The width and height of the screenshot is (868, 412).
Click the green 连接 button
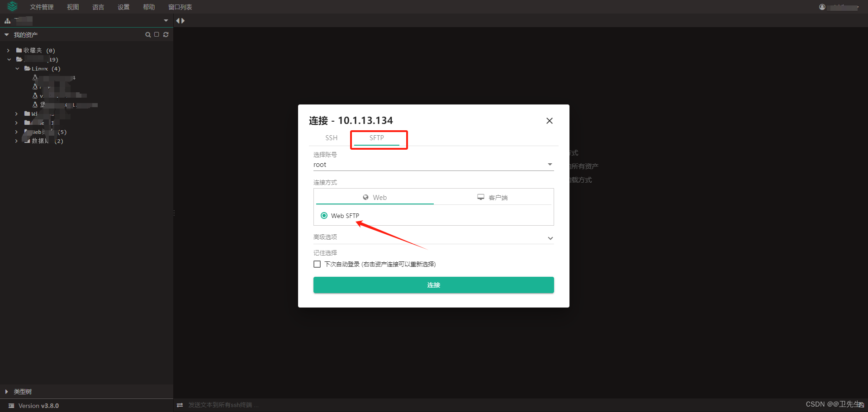pos(433,285)
